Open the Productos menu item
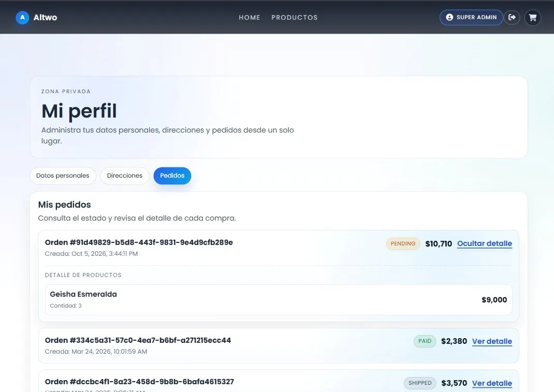This screenshot has height=392, width=554. tap(294, 17)
